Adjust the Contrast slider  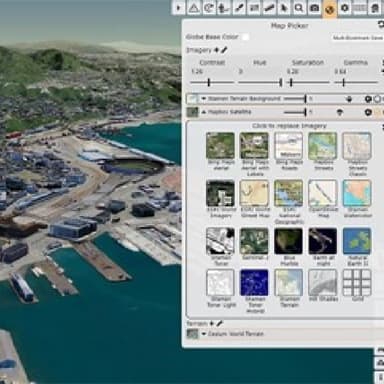point(212,82)
